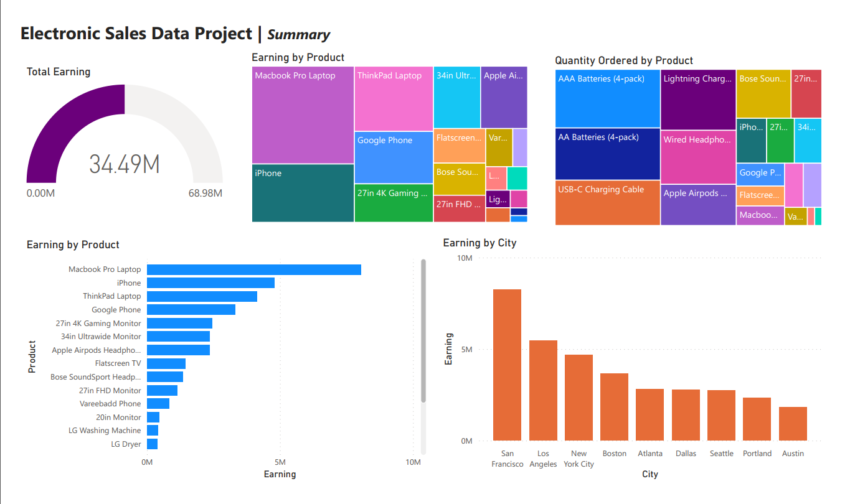Click the AA Batteries (4-pack) tile
The image size is (855, 504).
tap(608, 154)
